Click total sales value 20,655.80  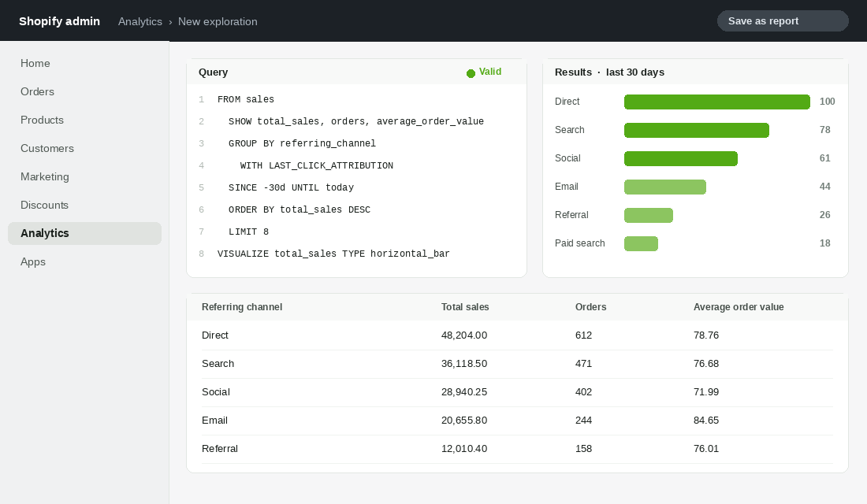pos(464,421)
